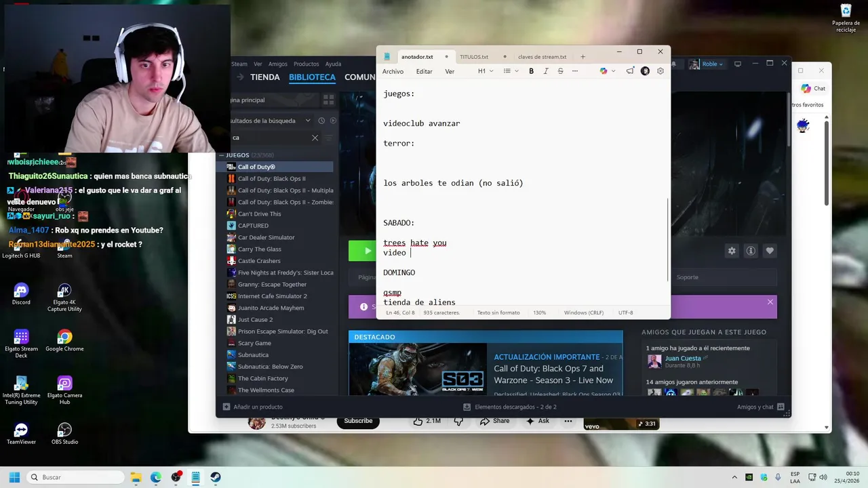The width and height of the screenshot is (868, 488).
Task: Open Black Ops 7 Season 3 news thumbnail
Action: click(x=417, y=369)
